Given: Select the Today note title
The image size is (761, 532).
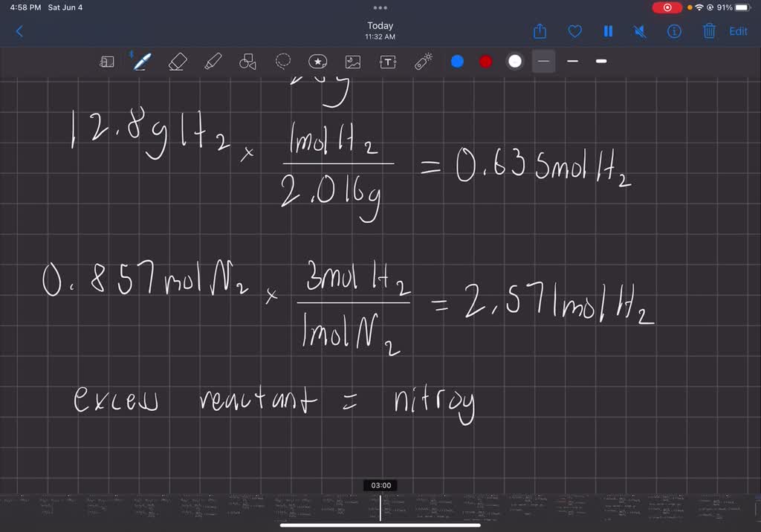Looking at the screenshot, I should coord(380,25).
